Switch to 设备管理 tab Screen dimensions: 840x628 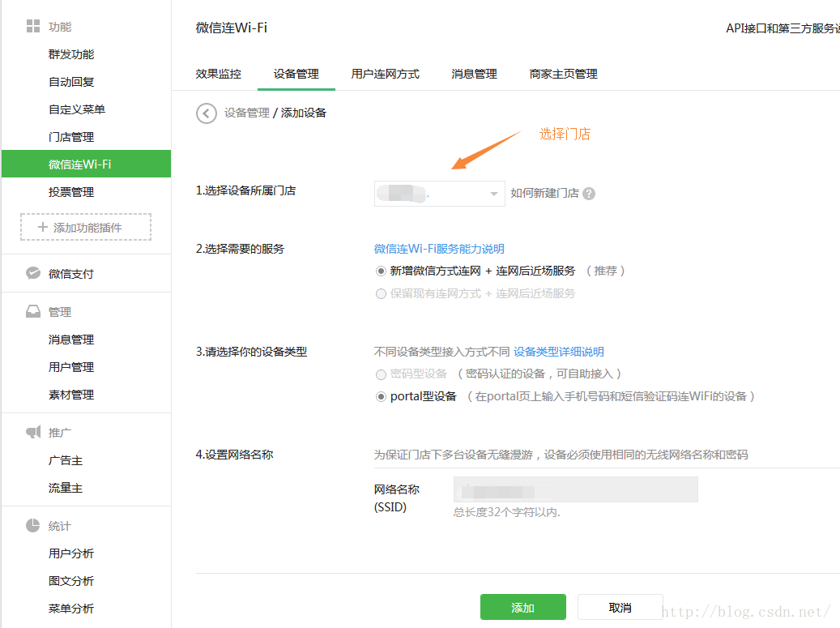click(x=296, y=74)
